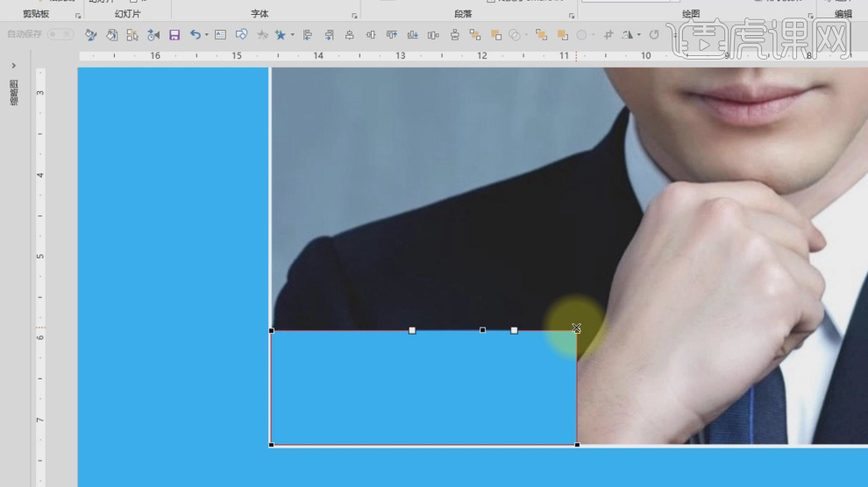Screen dimensions: 868x487
Task: Click the bottom-left corner handle of blue rectangle
Action: pos(271,444)
